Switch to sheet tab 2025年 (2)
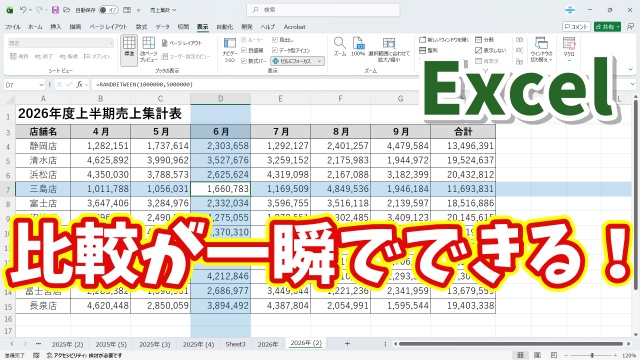640x360 pixels. pyautogui.click(x=67, y=344)
